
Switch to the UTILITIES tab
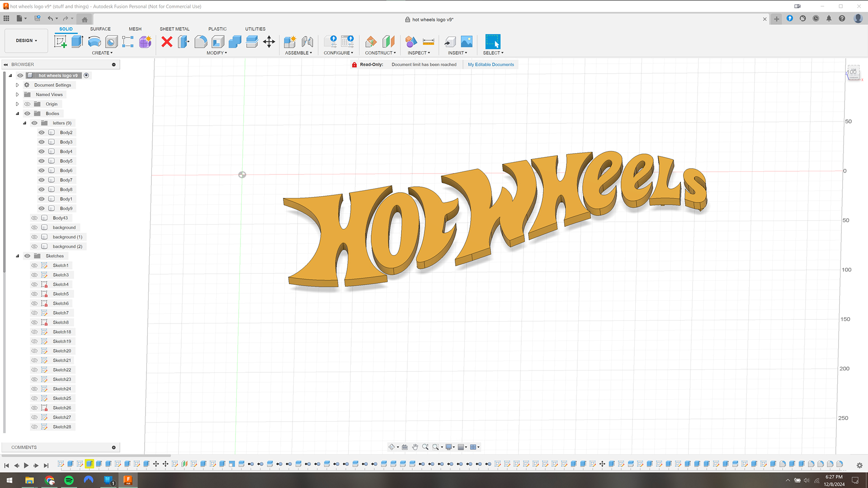255,29
